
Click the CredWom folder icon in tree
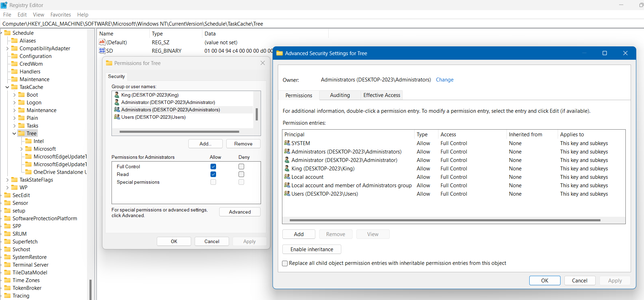click(x=14, y=64)
